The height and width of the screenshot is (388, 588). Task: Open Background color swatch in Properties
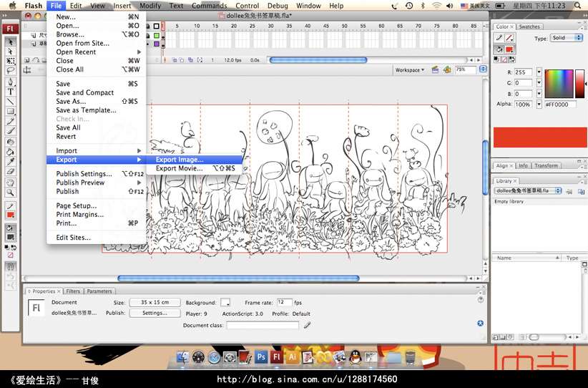(225, 302)
